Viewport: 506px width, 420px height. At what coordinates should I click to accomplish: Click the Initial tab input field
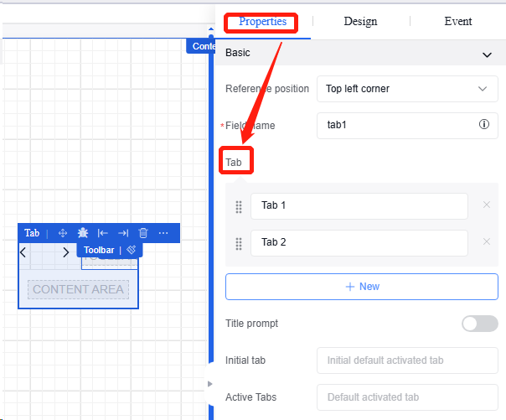coord(407,360)
